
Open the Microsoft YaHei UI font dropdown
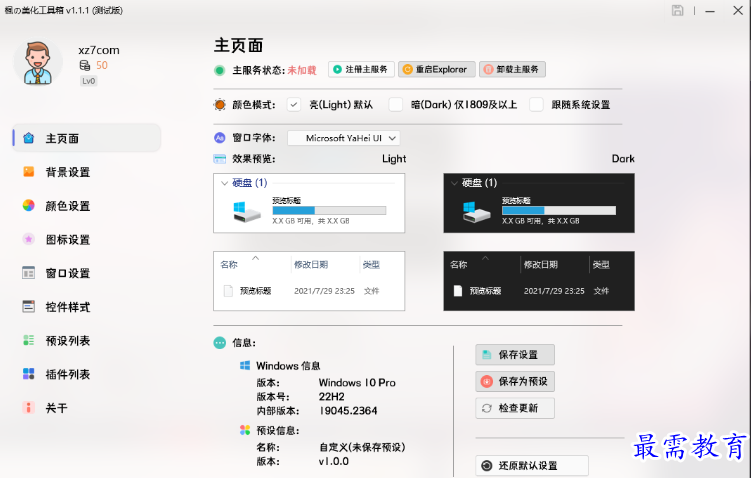(344, 138)
